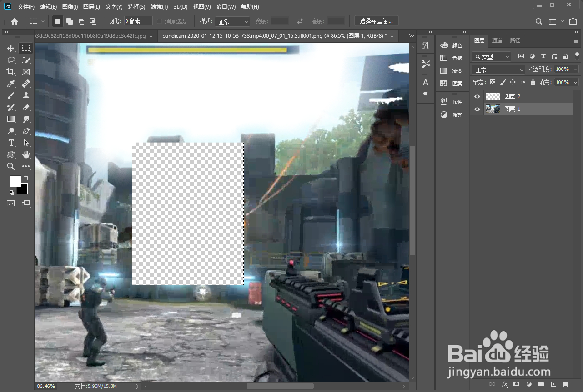Image resolution: width=583 pixels, height=392 pixels.
Task: Swap foreground and background colors
Action: click(x=26, y=178)
